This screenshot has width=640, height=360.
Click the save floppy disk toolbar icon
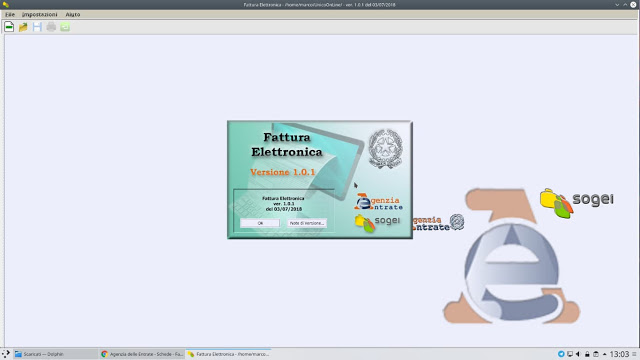37,27
